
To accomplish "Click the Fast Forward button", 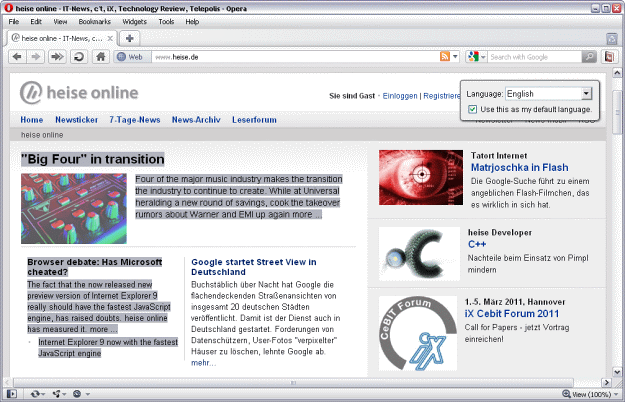I will [x=59, y=57].
